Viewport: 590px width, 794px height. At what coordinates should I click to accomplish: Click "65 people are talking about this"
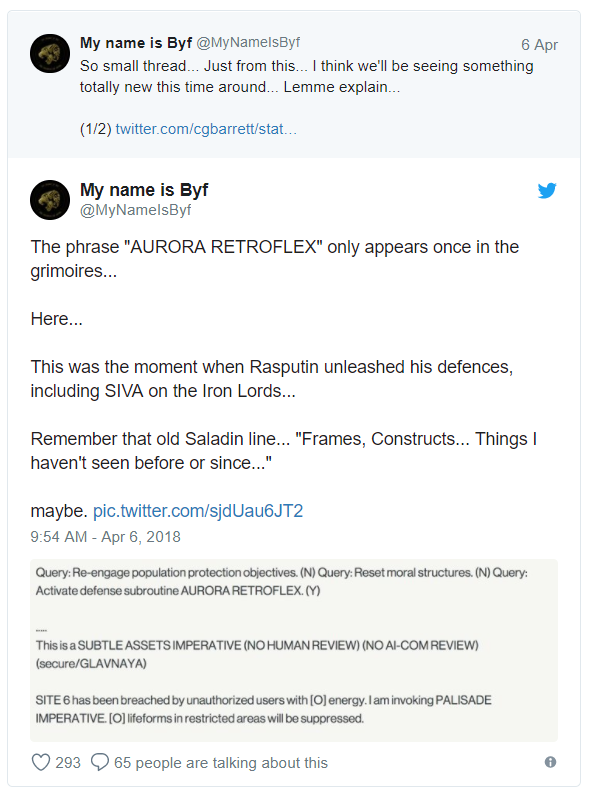221,763
